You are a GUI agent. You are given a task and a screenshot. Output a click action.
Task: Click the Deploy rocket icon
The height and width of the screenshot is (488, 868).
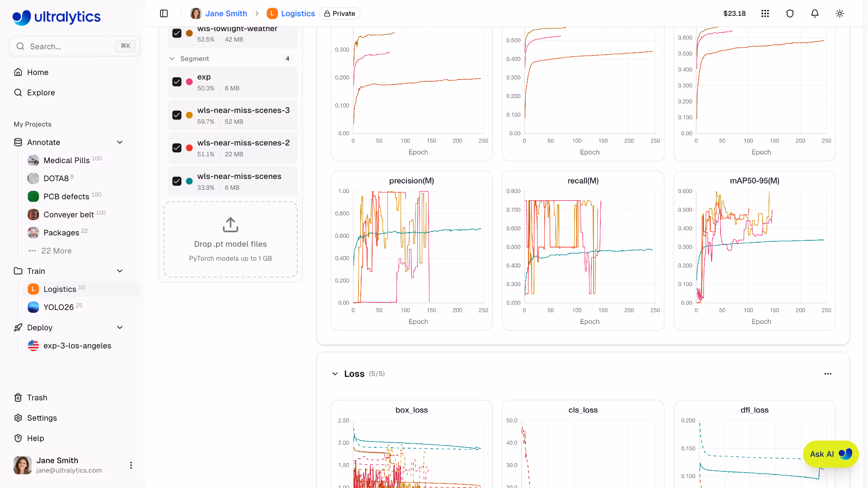pyautogui.click(x=18, y=328)
